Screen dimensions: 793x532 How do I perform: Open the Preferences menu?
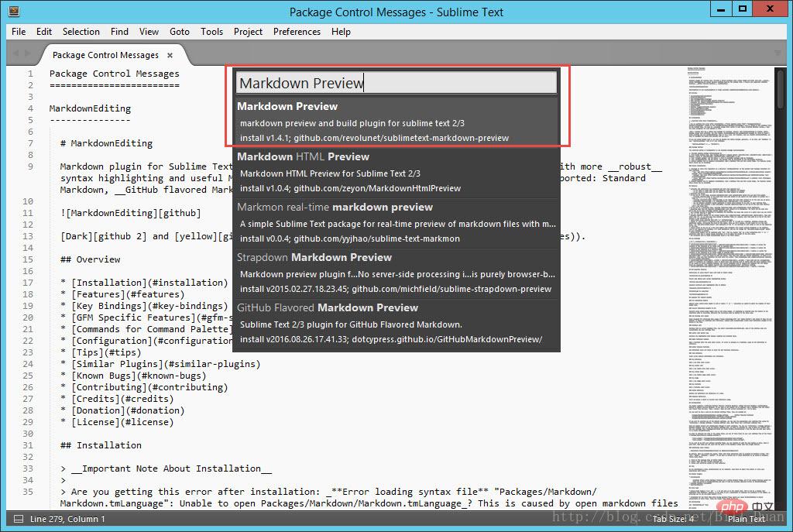click(297, 31)
